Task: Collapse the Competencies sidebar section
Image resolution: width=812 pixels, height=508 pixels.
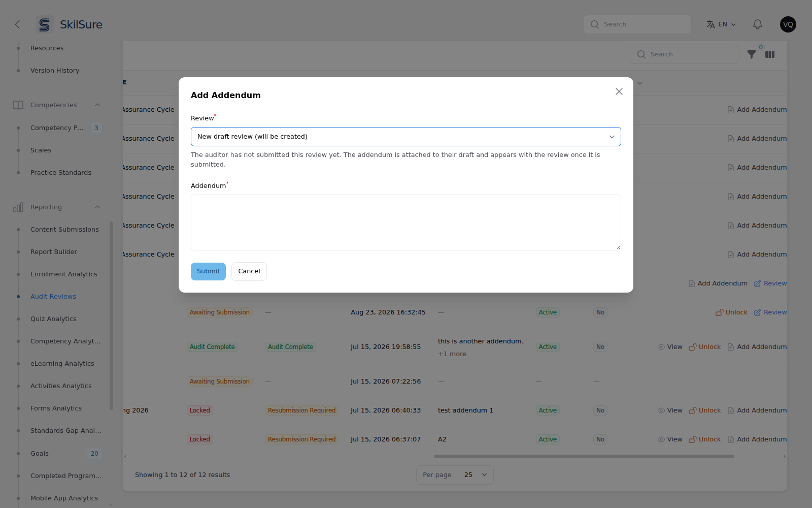Action: tap(97, 105)
